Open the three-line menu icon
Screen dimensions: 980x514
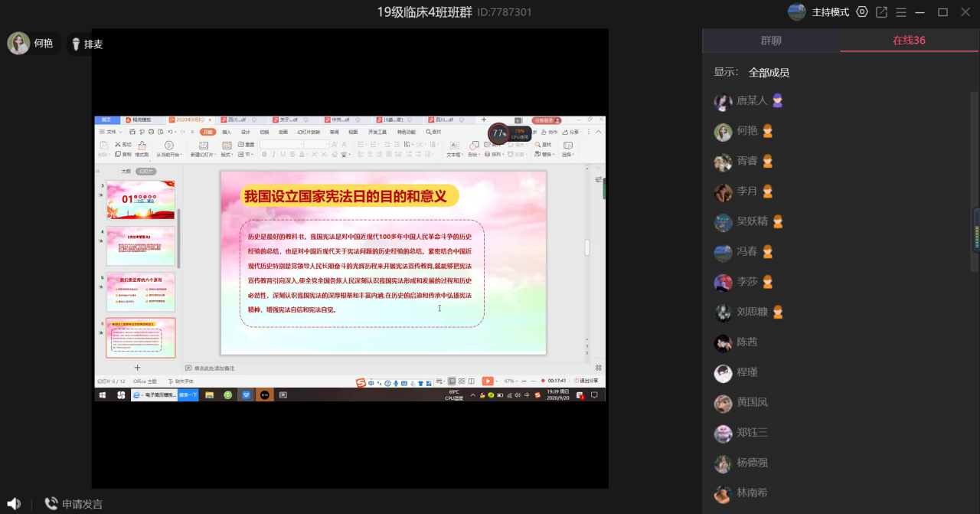[901, 12]
